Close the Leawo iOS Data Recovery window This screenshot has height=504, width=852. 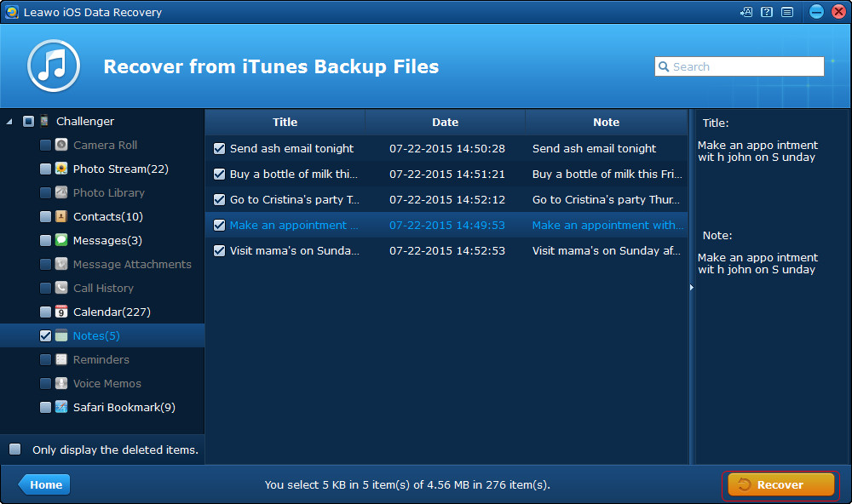click(839, 12)
